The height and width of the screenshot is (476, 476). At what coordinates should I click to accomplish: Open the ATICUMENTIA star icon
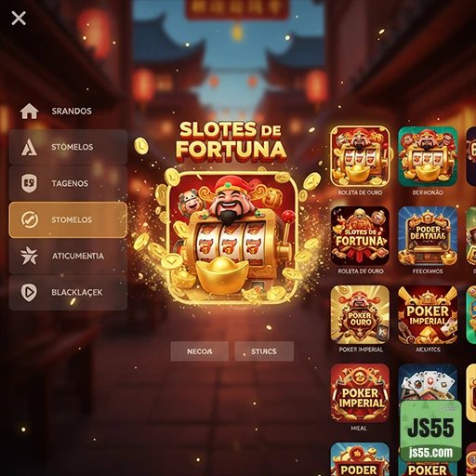(29, 256)
